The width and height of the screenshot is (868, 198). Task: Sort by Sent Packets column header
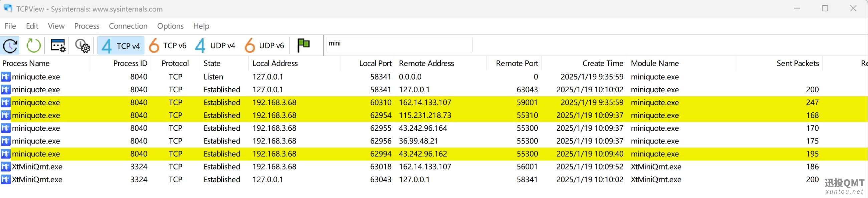797,64
